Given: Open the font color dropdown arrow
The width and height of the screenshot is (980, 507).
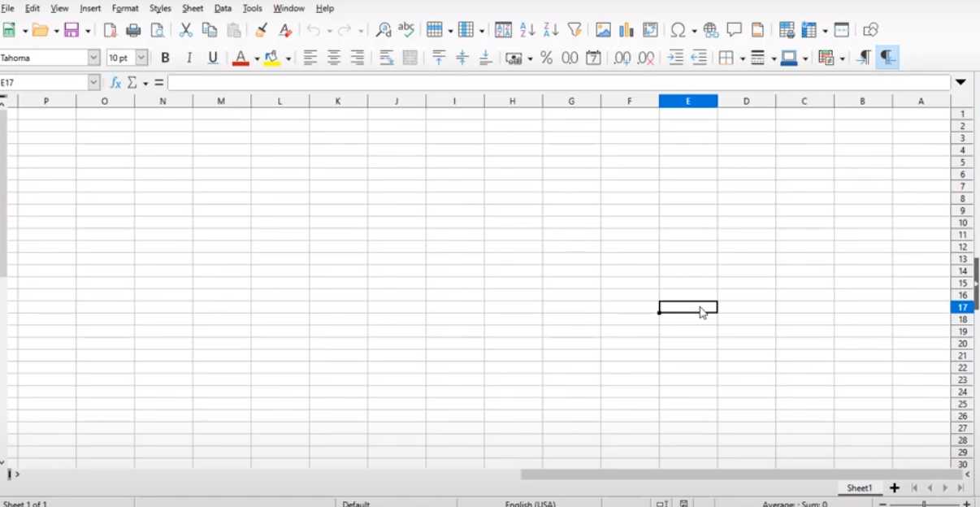Looking at the screenshot, I should coord(257,58).
